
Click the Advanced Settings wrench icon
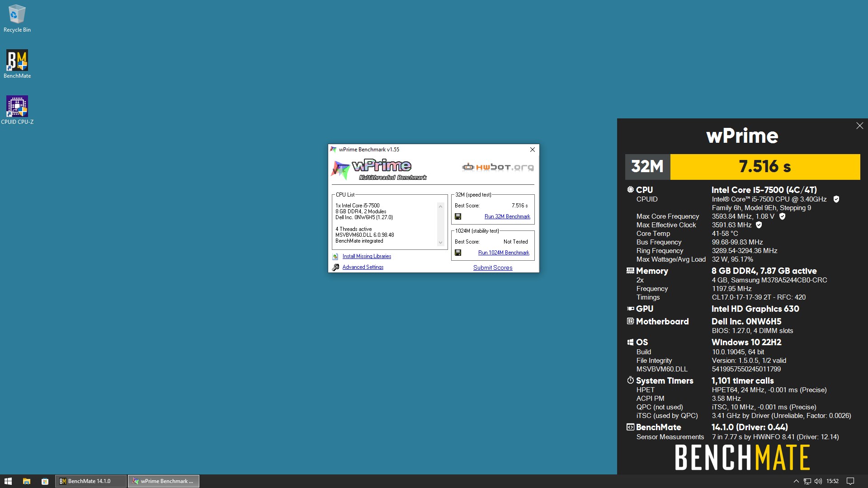[335, 267]
